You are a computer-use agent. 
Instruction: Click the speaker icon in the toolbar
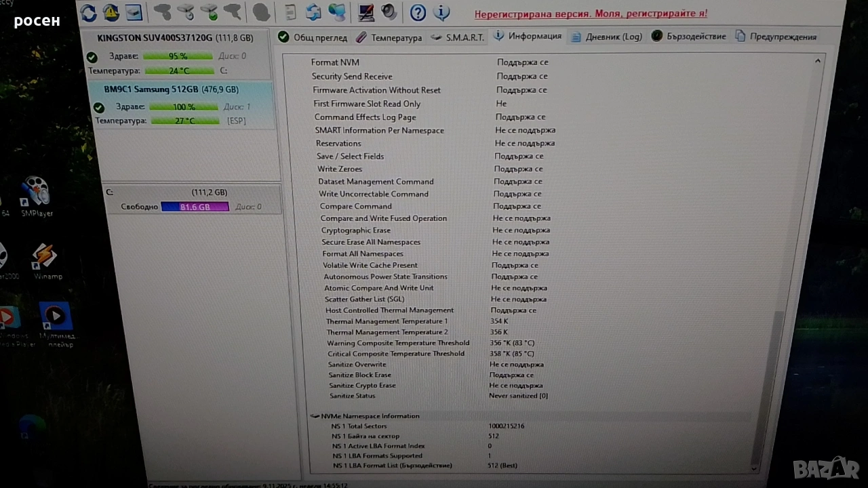(x=389, y=12)
